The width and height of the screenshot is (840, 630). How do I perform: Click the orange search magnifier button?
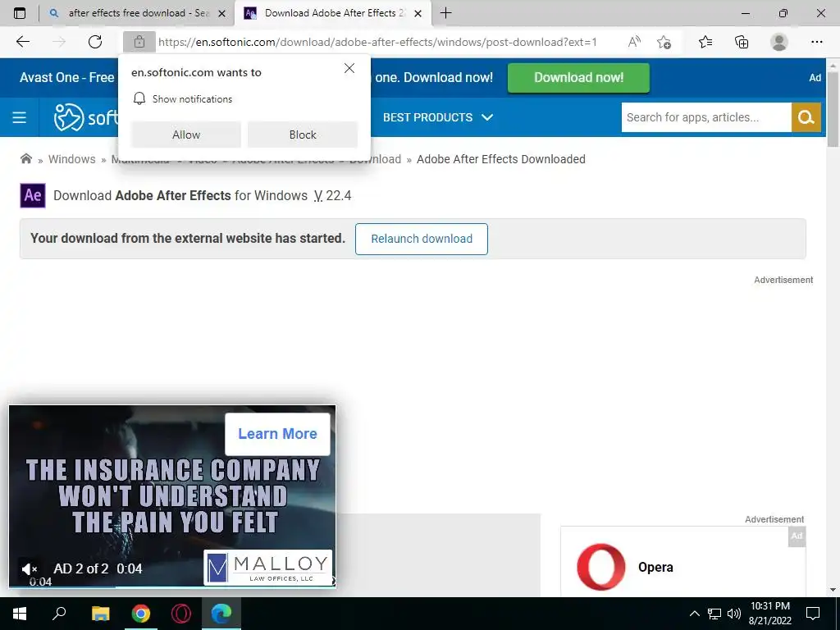pos(806,117)
